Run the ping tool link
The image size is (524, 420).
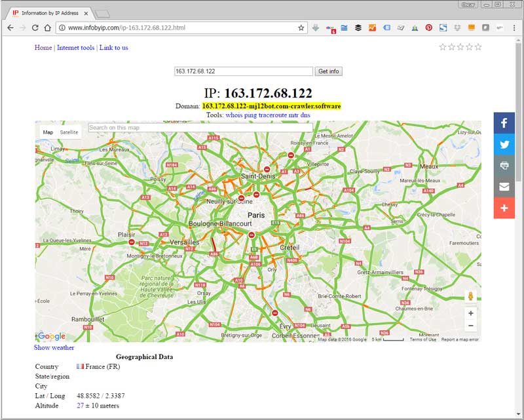click(250, 115)
